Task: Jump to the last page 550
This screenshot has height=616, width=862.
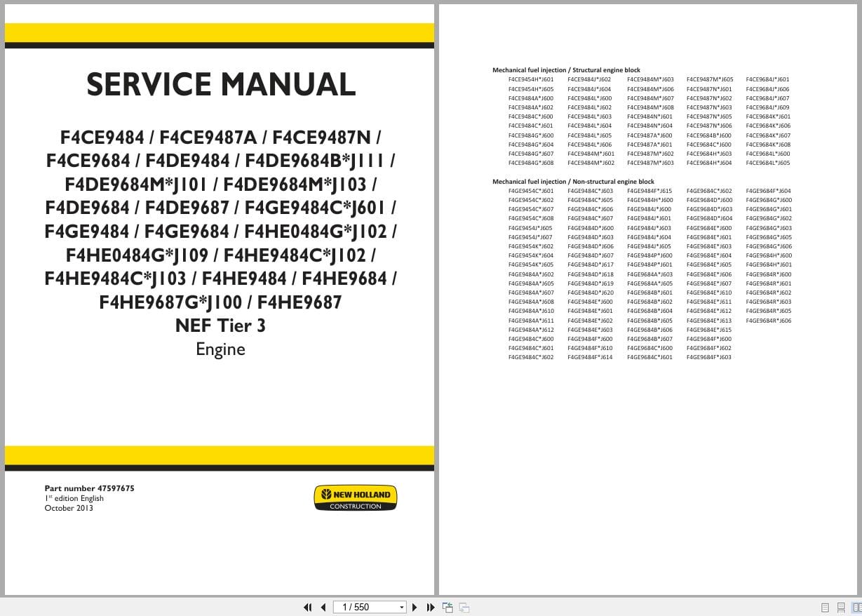Action: (x=430, y=607)
